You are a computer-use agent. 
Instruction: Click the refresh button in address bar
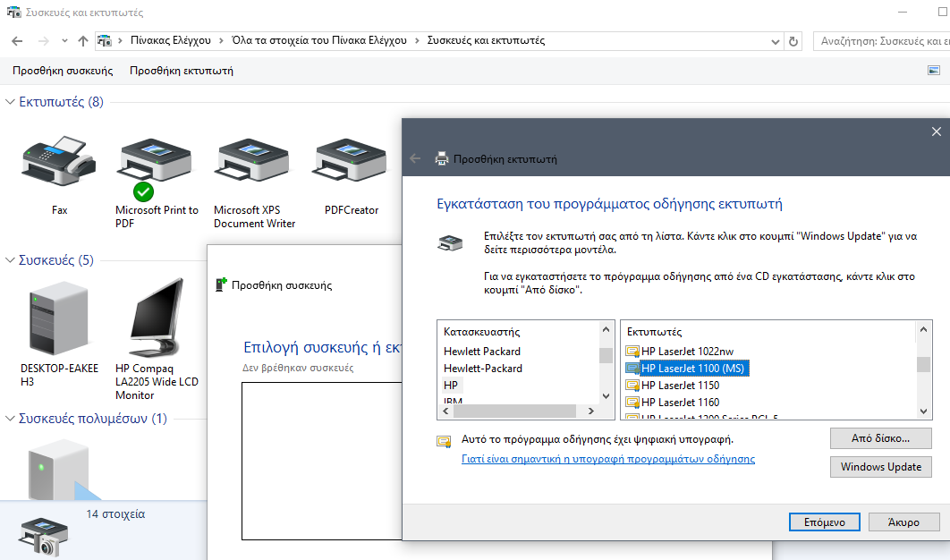click(x=793, y=41)
